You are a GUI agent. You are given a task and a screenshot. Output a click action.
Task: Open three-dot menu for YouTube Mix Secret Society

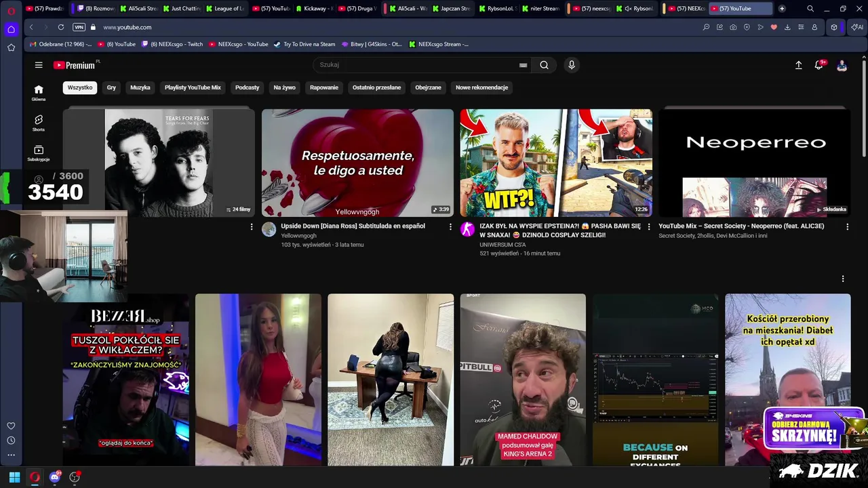coord(847,226)
